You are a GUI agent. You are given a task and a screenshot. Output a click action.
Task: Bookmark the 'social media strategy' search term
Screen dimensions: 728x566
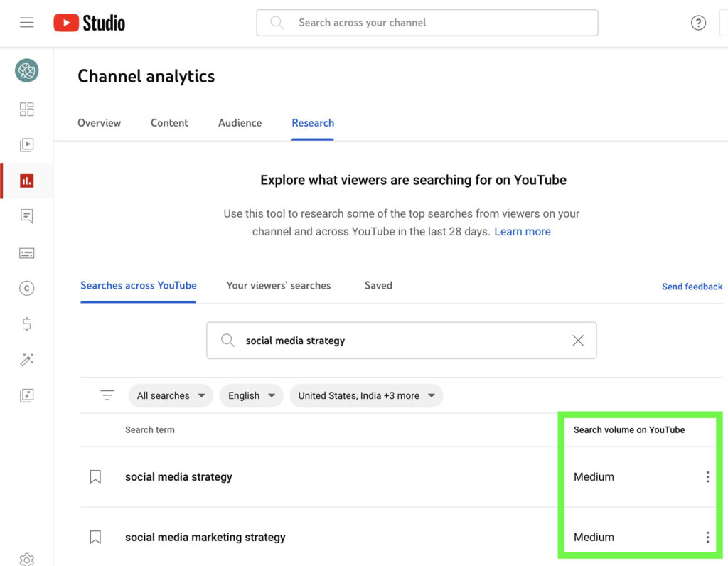[x=95, y=476]
